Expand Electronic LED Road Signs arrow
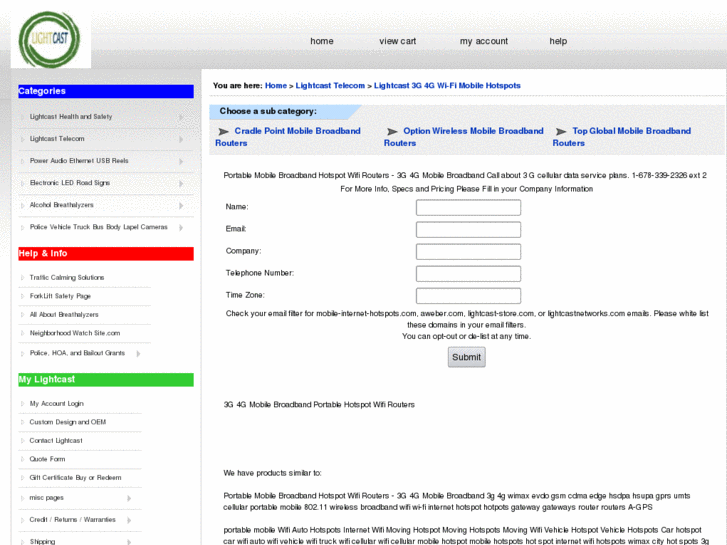Viewport: 727px width, 545px height. tap(181, 183)
